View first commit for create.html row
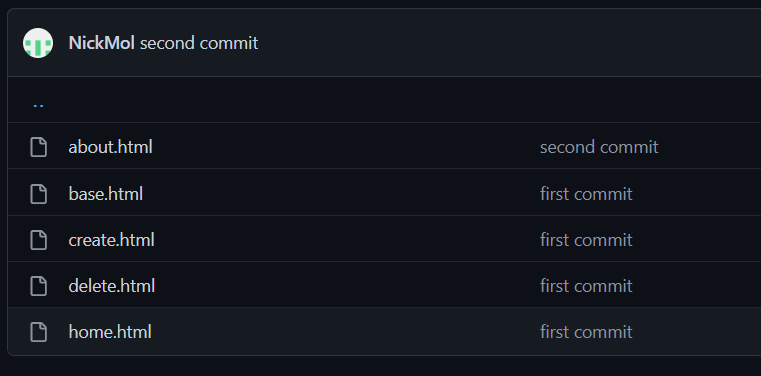The height and width of the screenshot is (376, 761). [x=586, y=240]
